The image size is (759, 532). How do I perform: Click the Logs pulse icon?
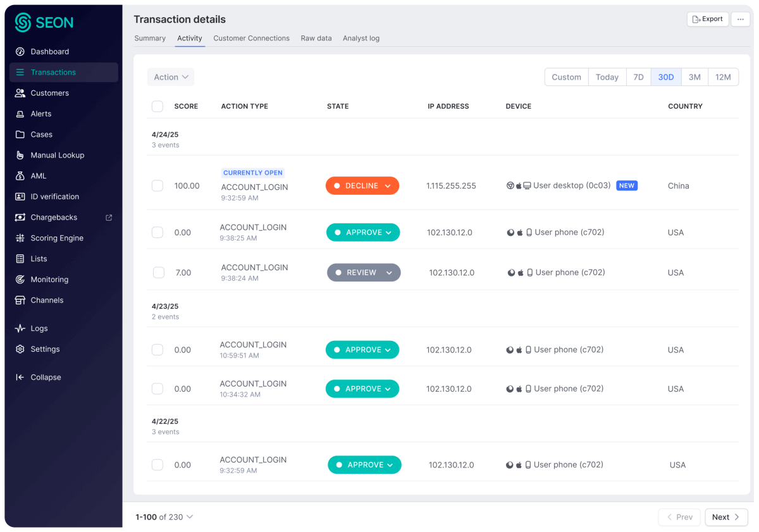coord(20,329)
